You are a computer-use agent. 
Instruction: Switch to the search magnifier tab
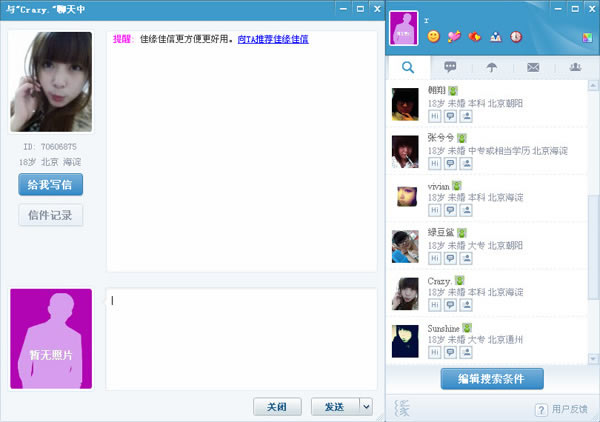point(408,68)
